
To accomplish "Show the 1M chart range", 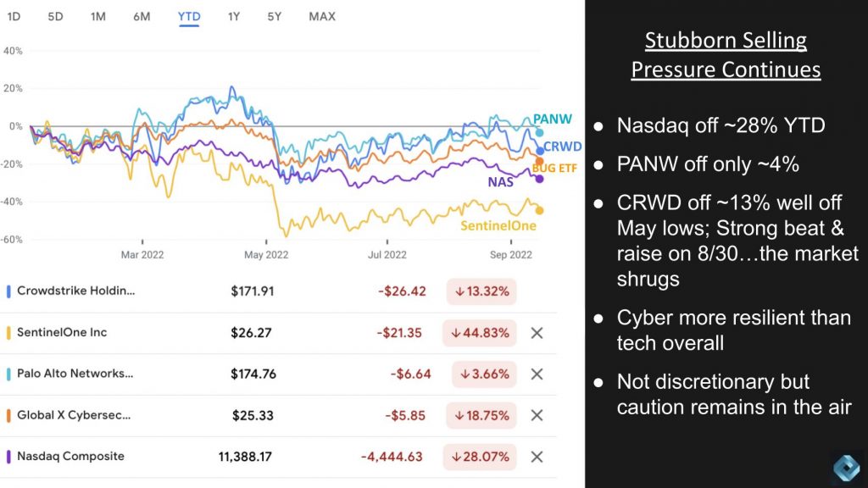I will (x=98, y=16).
